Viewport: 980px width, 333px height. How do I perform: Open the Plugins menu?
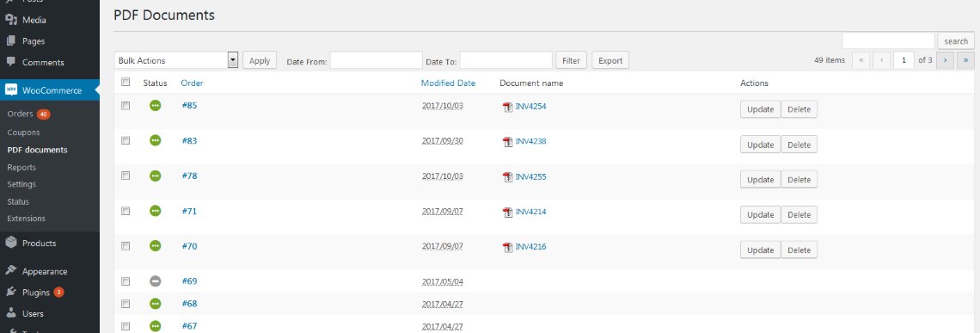tap(36, 293)
